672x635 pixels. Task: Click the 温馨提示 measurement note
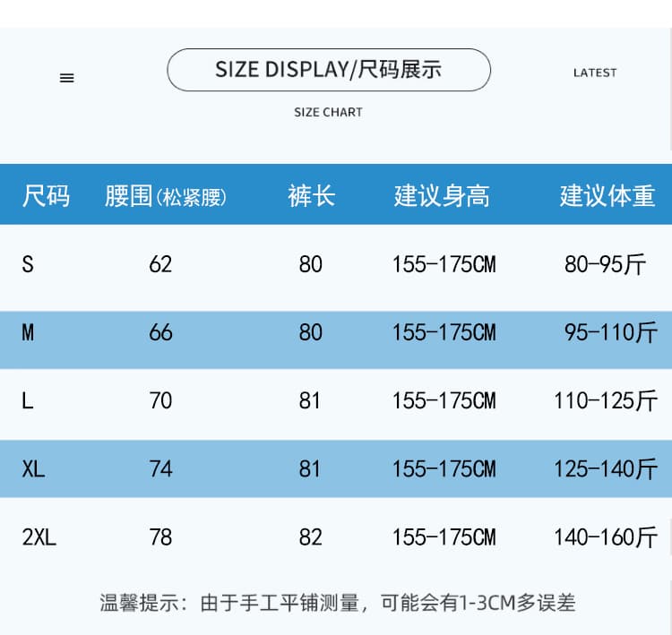[337, 603]
